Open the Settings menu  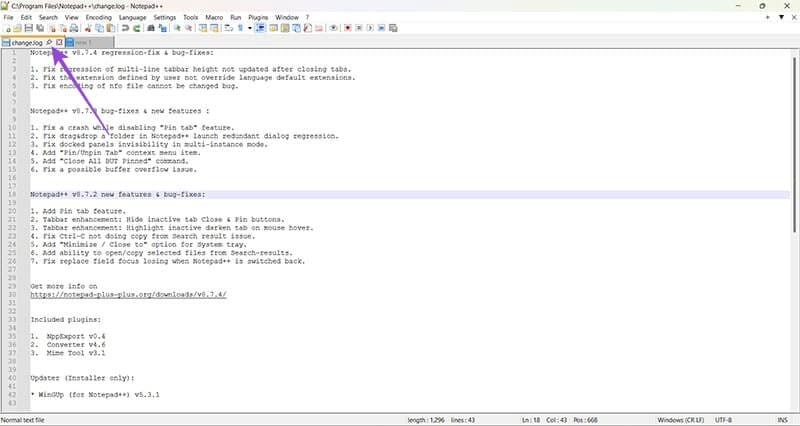tap(164, 17)
